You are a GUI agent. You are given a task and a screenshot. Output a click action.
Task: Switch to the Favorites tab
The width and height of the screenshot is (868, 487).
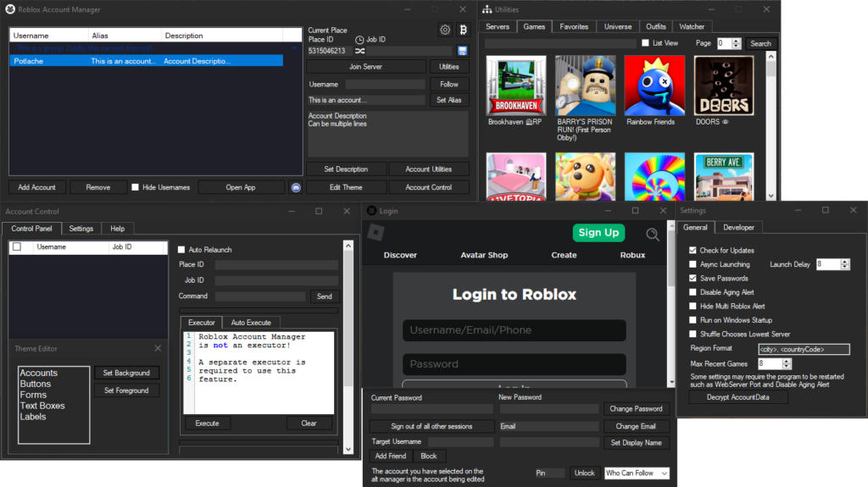point(574,26)
